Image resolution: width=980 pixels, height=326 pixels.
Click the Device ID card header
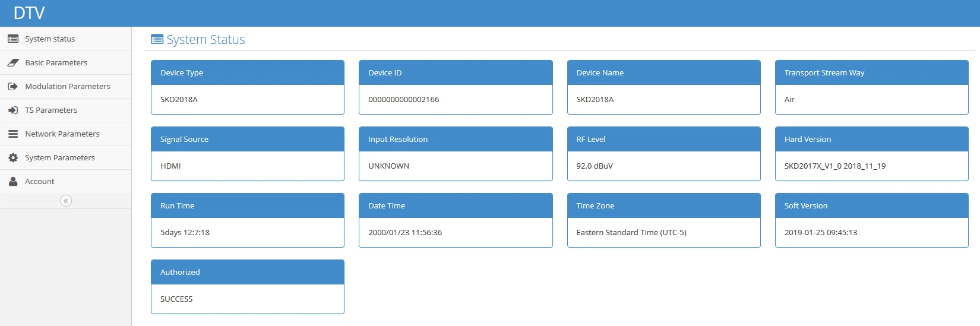pos(456,72)
